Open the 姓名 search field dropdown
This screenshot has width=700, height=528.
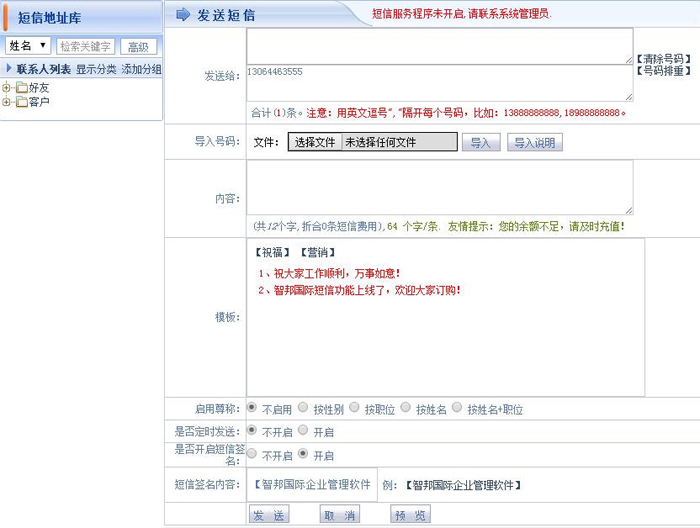point(28,46)
